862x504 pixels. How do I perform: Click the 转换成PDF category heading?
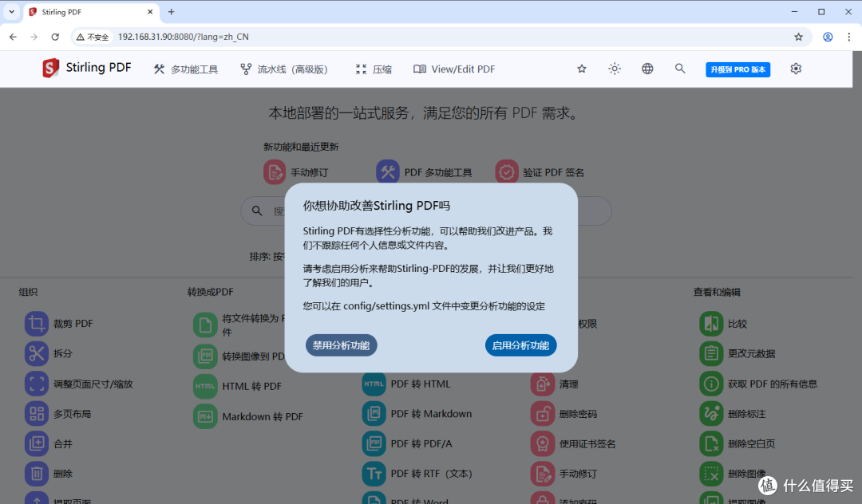pyautogui.click(x=210, y=292)
